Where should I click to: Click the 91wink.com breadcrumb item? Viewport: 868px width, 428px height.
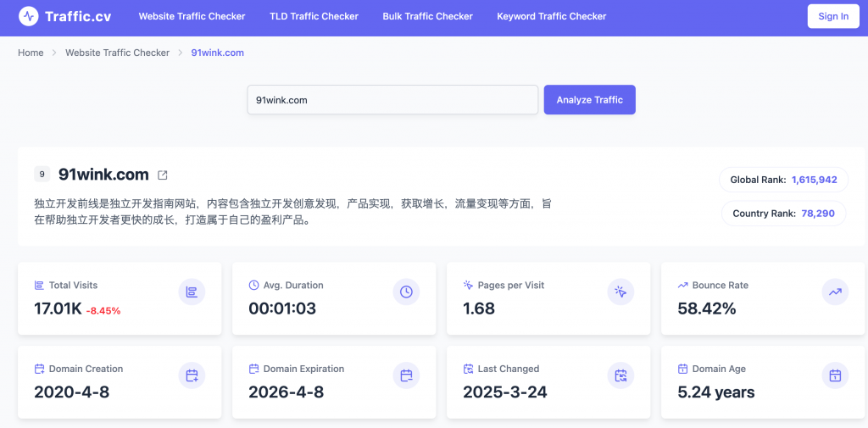[x=218, y=53]
